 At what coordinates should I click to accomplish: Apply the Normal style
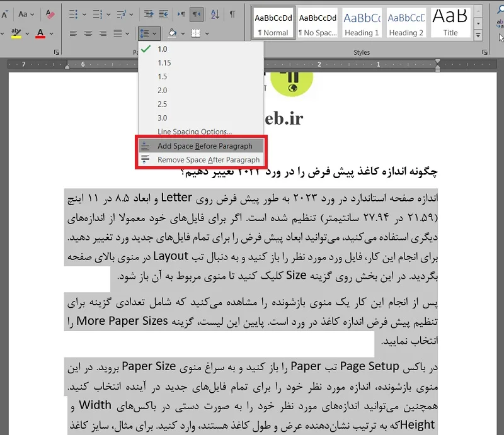tap(273, 23)
